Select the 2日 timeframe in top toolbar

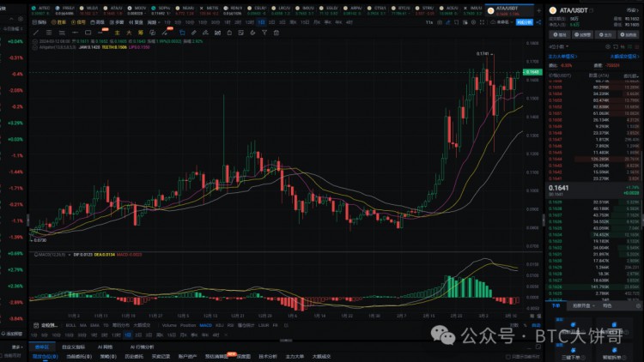(x=271, y=22)
